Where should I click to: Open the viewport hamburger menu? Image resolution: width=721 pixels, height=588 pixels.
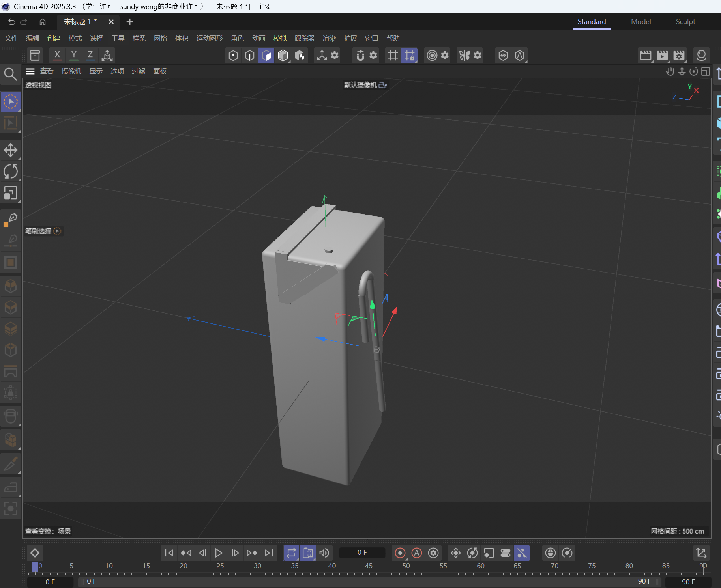point(30,71)
